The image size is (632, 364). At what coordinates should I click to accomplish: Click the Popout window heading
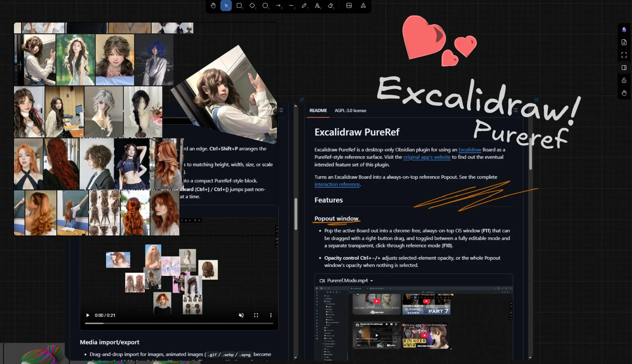coord(336,218)
